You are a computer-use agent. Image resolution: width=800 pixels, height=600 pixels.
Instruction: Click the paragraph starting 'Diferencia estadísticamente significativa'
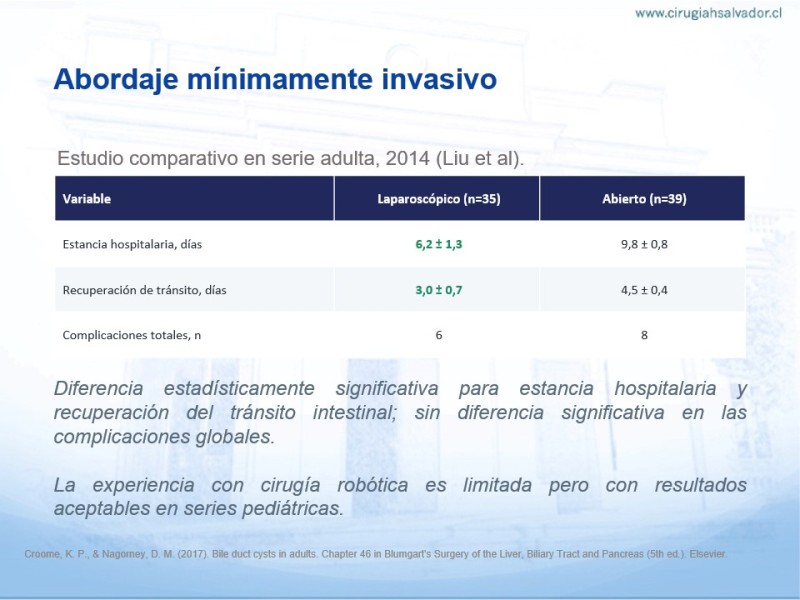click(x=400, y=412)
